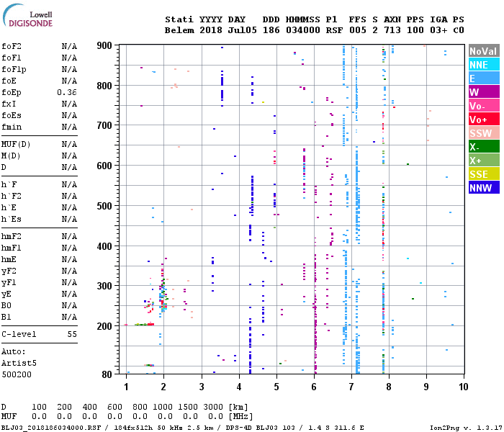Click the 3000 km distance column header

213,407
